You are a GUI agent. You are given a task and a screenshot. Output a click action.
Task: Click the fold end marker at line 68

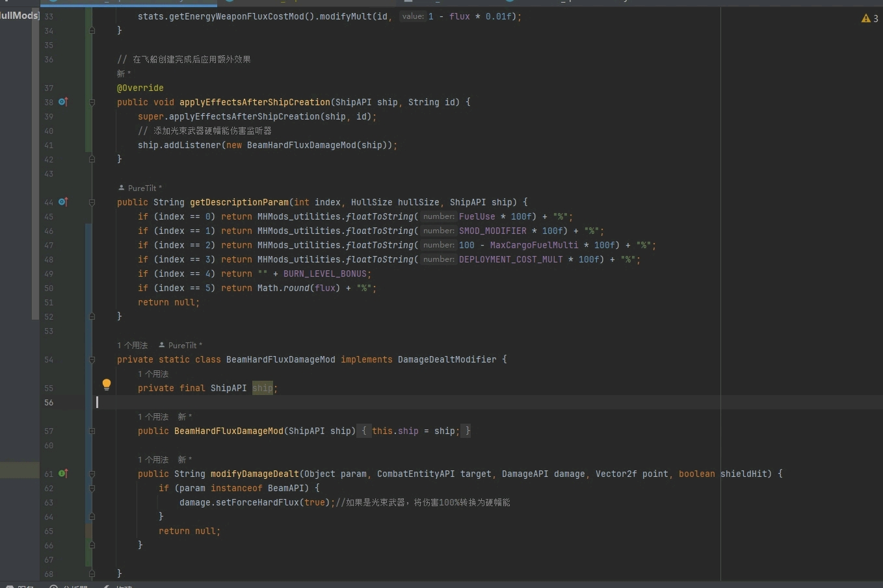[92, 574]
